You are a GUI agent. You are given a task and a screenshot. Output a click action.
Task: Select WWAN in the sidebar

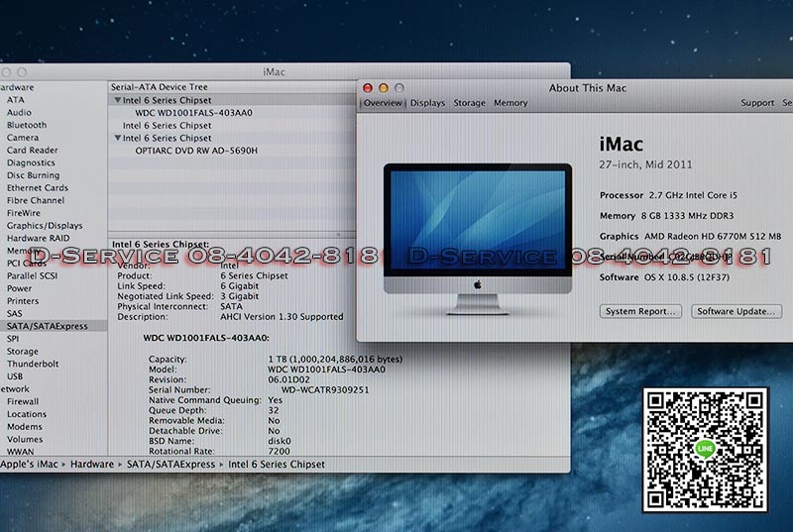(21, 452)
